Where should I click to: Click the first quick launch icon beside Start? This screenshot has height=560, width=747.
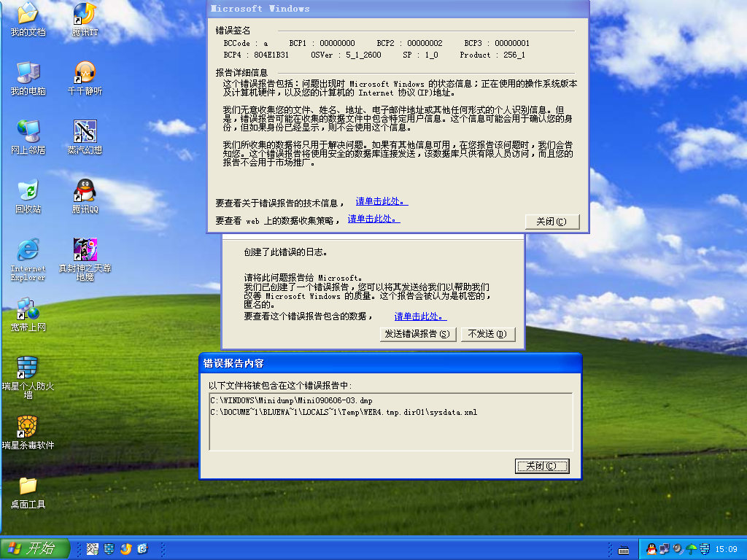(93, 549)
